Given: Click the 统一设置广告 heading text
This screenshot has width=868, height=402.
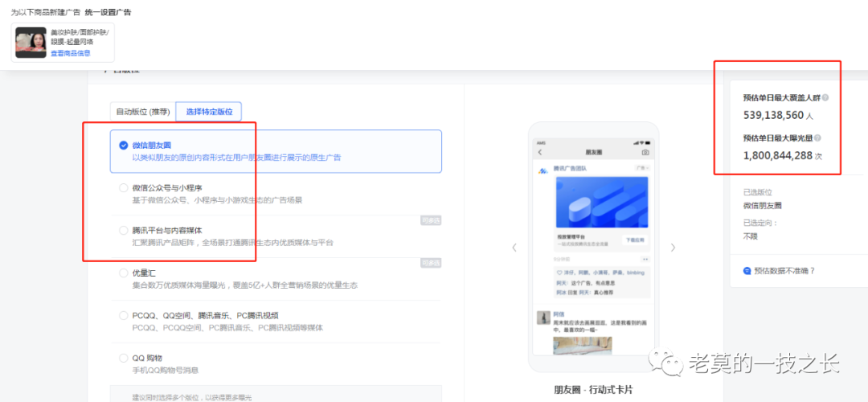Looking at the screenshot, I should [x=108, y=11].
